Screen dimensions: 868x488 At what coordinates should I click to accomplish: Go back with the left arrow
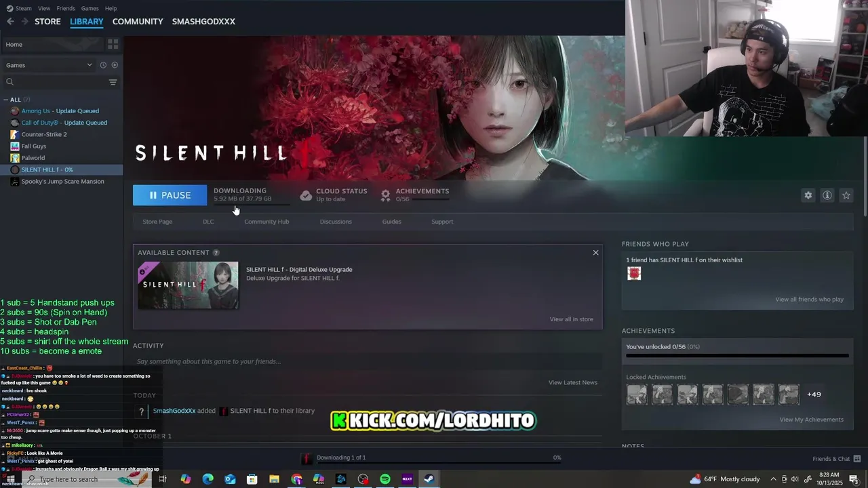(10, 22)
